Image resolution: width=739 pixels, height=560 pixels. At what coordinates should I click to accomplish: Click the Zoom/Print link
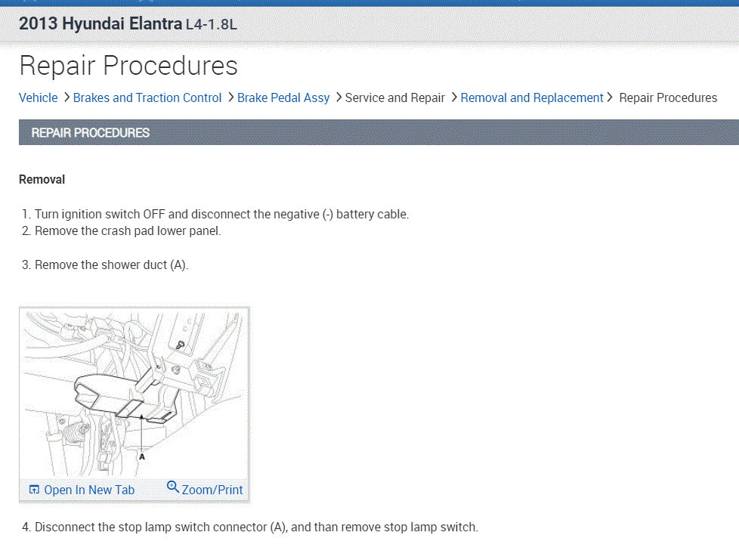point(212,490)
